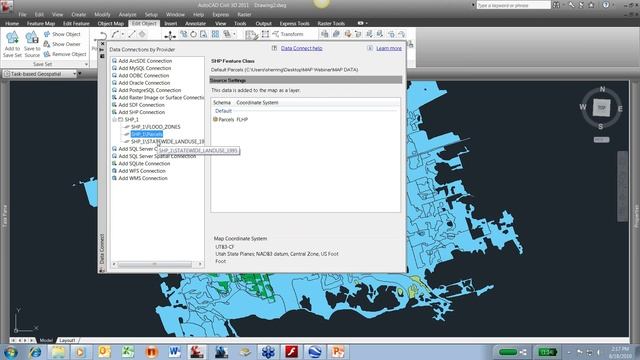Select Add WFS Connection

[142, 171]
